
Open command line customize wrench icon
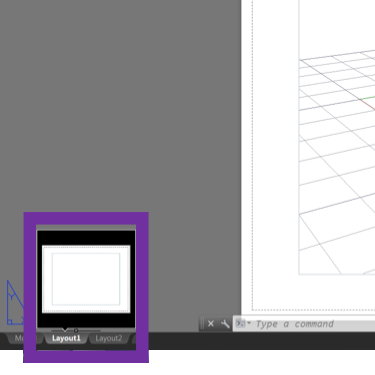(x=225, y=323)
